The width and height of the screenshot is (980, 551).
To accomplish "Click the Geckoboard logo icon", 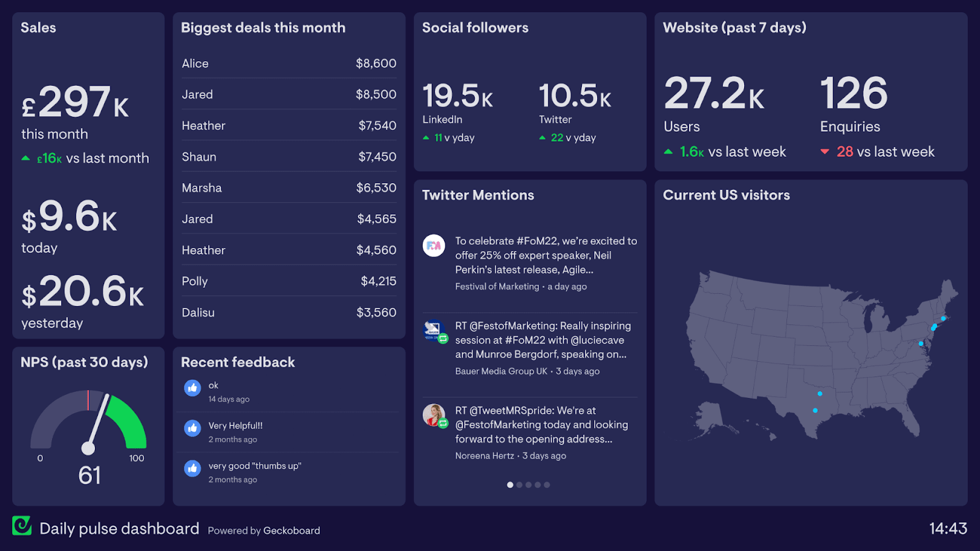I will click(22, 525).
